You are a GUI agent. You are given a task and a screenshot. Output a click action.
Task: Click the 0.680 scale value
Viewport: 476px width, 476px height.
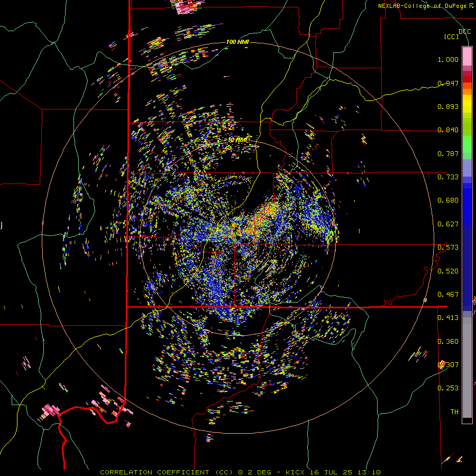click(x=448, y=200)
